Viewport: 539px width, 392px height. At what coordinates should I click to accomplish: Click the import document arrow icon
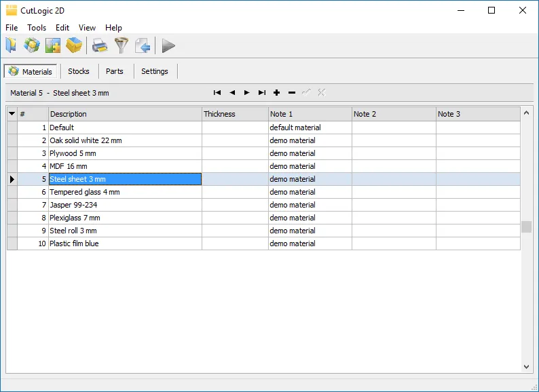pos(142,45)
